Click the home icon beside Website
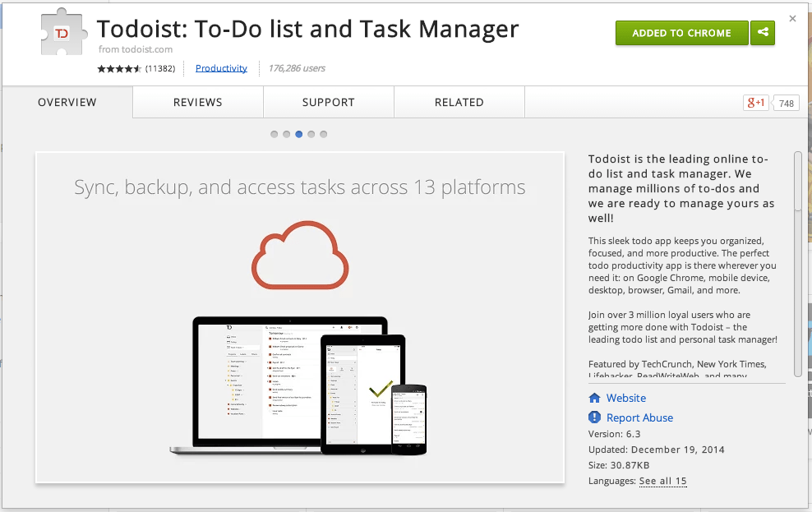Image resolution: width=812 pixels, height=512 pixels. tap(595, 398)
